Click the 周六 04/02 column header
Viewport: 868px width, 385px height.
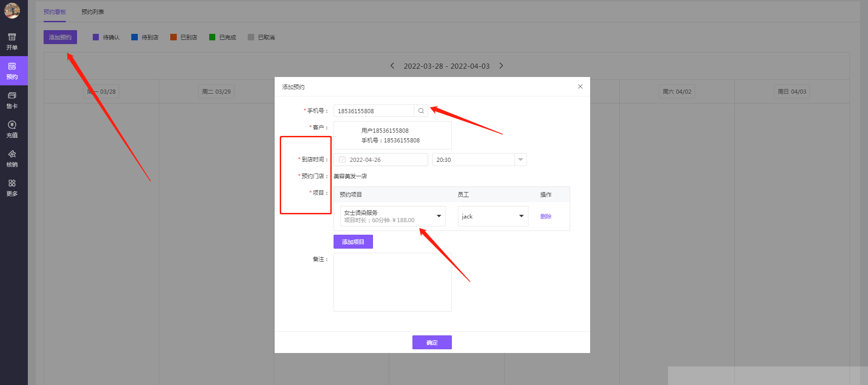[677, 91]
